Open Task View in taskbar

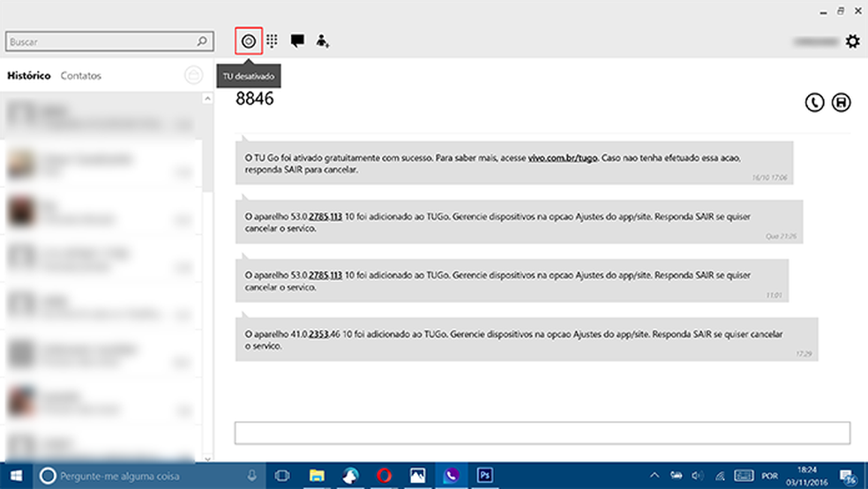282,476
